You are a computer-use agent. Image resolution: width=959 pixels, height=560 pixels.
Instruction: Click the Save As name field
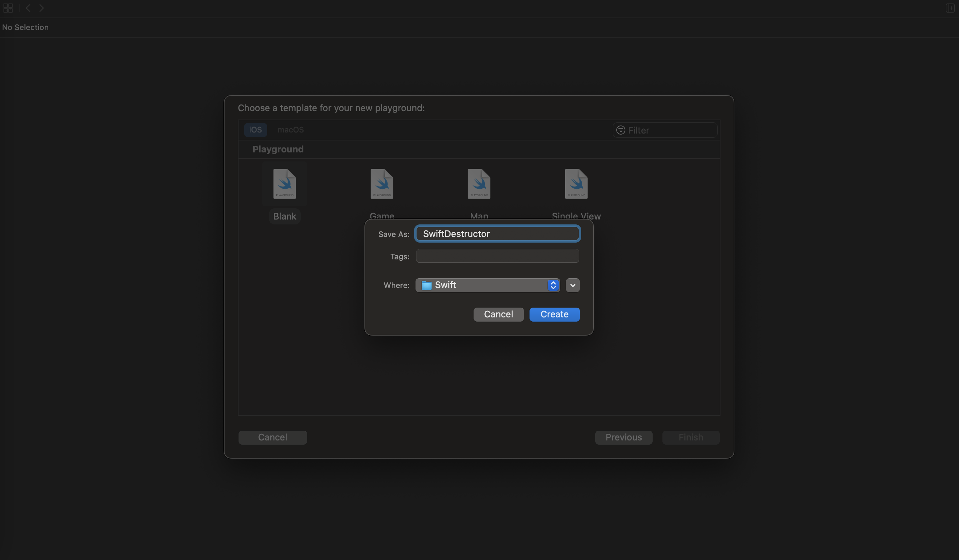497,234
